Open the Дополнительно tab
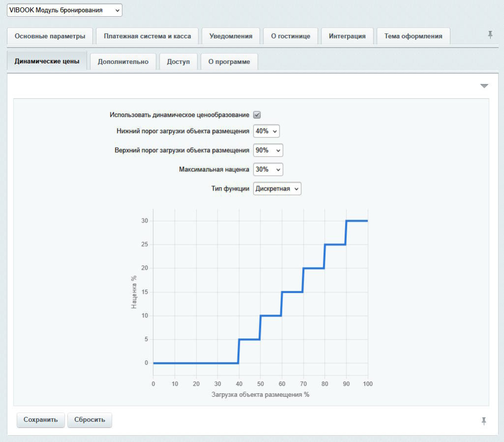Screen dimensions: 504x442 click(x=123, y=62)
